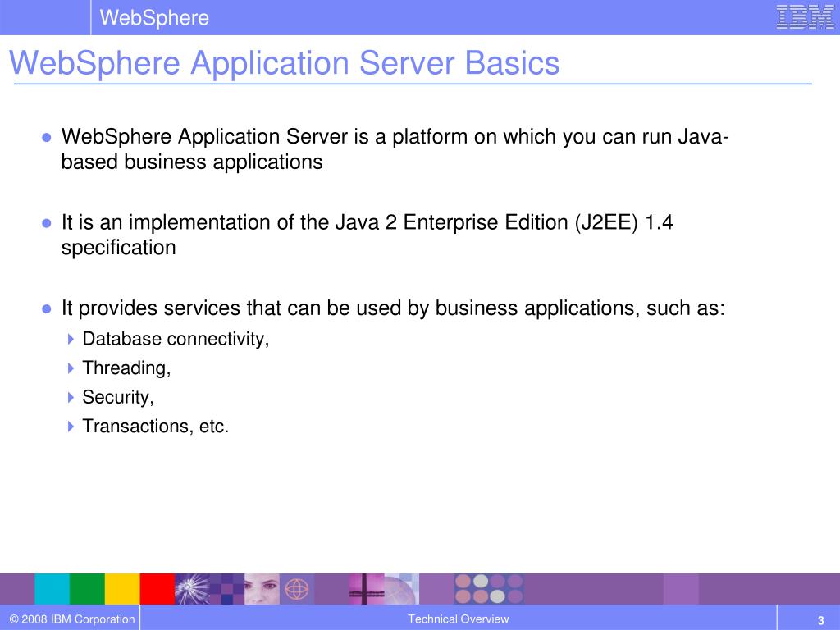Click the bullet about the J2EE 1.4 specification
Screen dimensions: 840x630
[367, 235]
